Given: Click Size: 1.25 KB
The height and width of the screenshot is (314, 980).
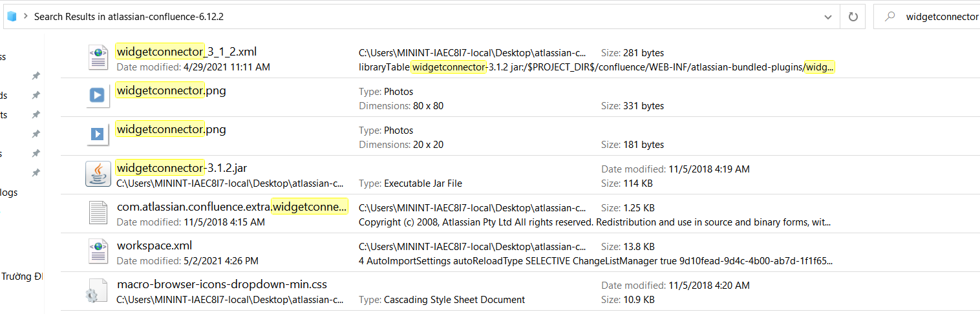Looking at the screenshot, I should 628,208.
